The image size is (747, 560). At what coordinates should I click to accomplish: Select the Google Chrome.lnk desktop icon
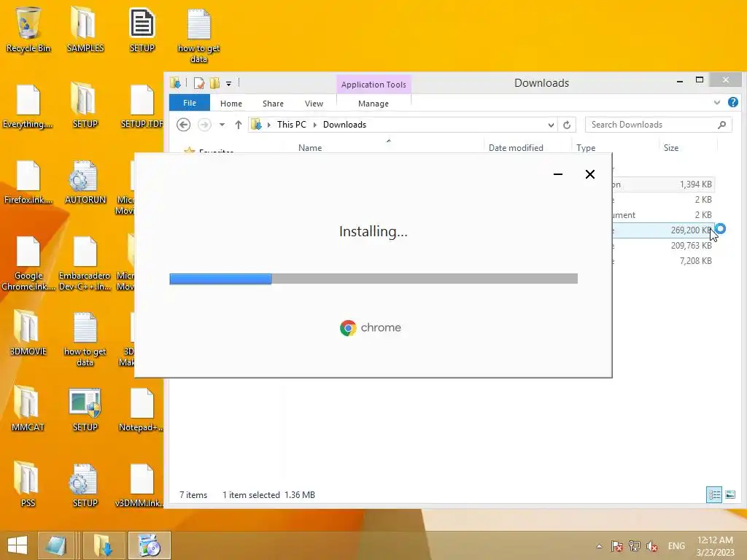click(x=28, y=263)
